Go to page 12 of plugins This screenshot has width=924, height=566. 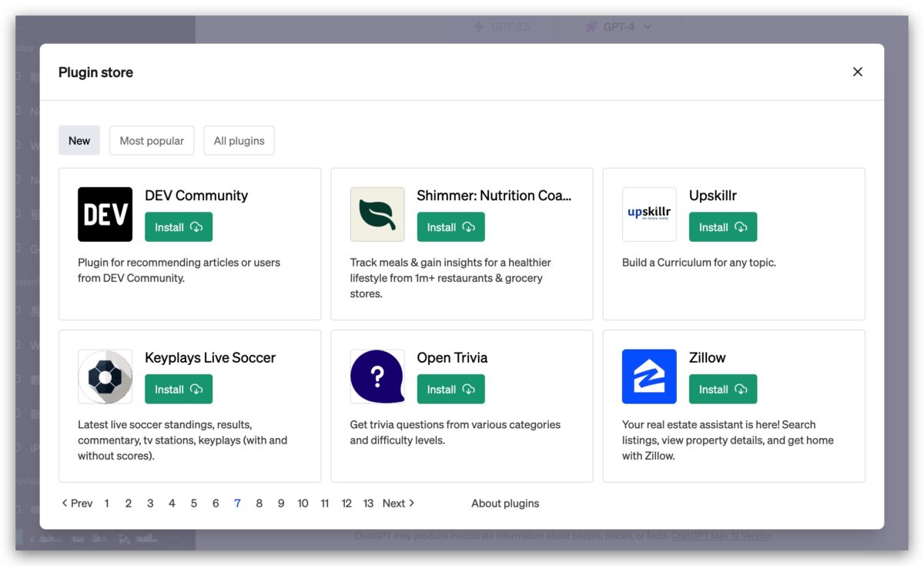(x=346, y=503)
